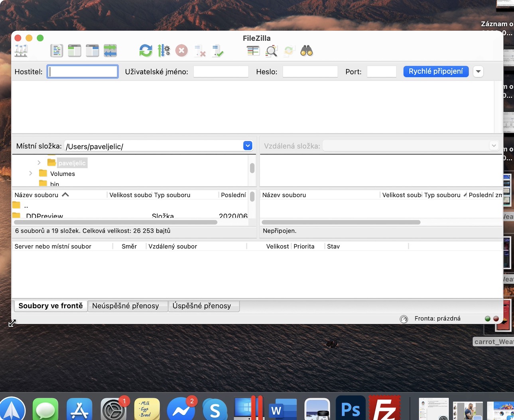Sort local files by Název souboru

pos(59,195)
